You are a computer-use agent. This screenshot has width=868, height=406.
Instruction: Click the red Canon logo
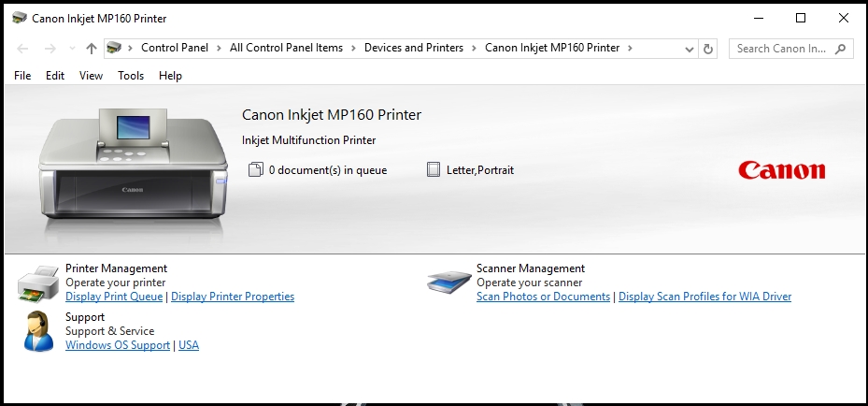pyautogui.click(x=782, y=170)
